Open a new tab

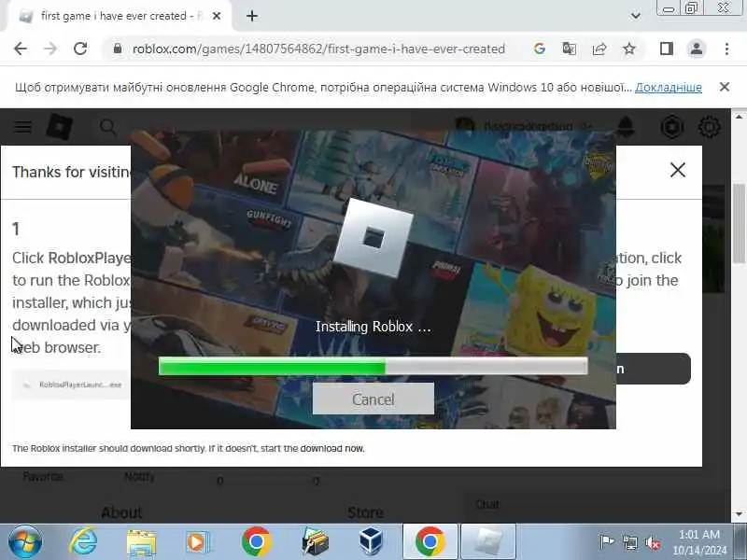pyautogui.click(x=252, y=16)
